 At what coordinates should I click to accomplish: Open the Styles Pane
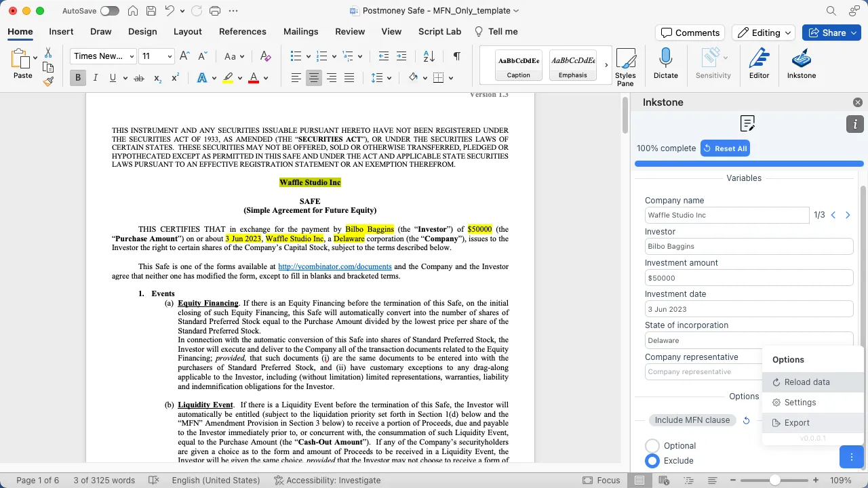click(x=625, y=67)
